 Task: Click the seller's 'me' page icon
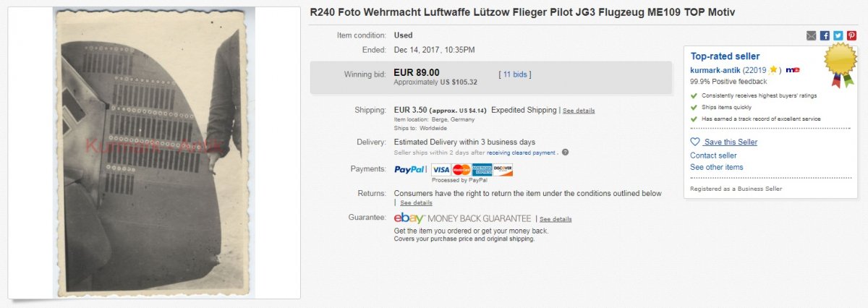[792, 70]
